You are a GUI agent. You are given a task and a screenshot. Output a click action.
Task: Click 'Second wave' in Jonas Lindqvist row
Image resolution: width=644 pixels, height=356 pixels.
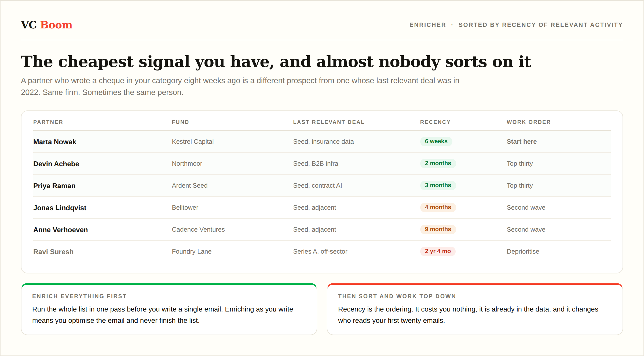pos(526,207)
